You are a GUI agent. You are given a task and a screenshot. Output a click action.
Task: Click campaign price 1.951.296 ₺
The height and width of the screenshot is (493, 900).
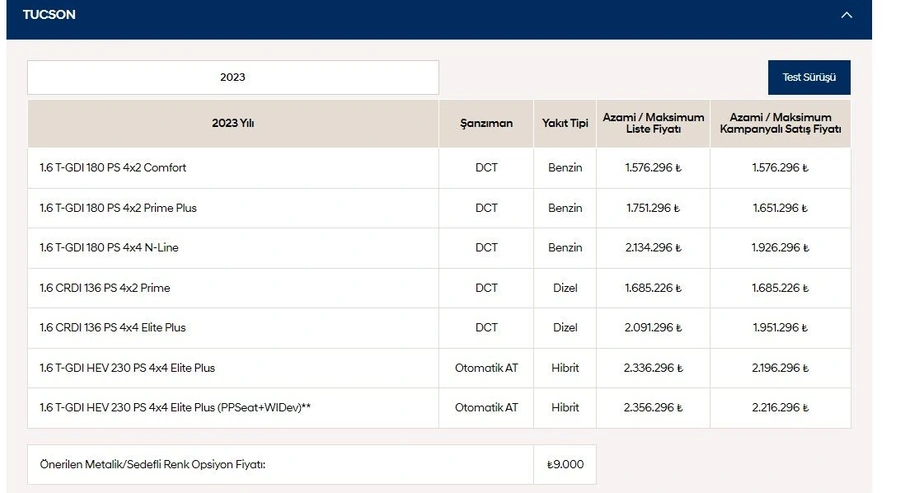pyautogui.click(x=780, y=327)
